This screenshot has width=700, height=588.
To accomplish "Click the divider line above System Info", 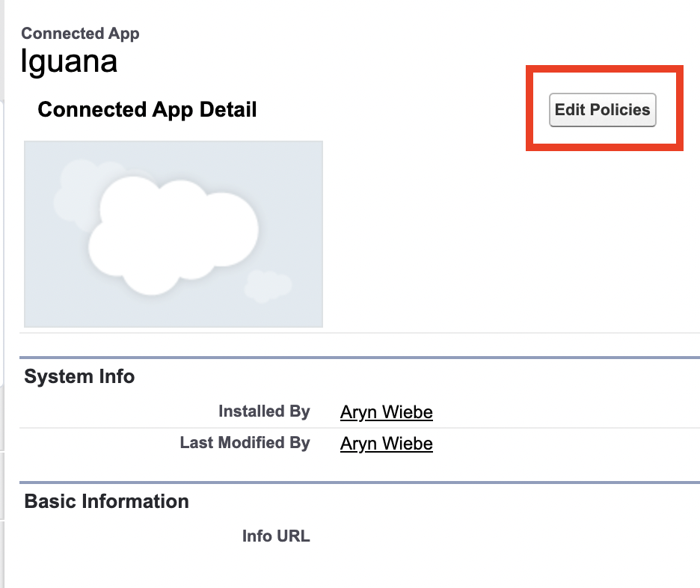I will (359, 358).
